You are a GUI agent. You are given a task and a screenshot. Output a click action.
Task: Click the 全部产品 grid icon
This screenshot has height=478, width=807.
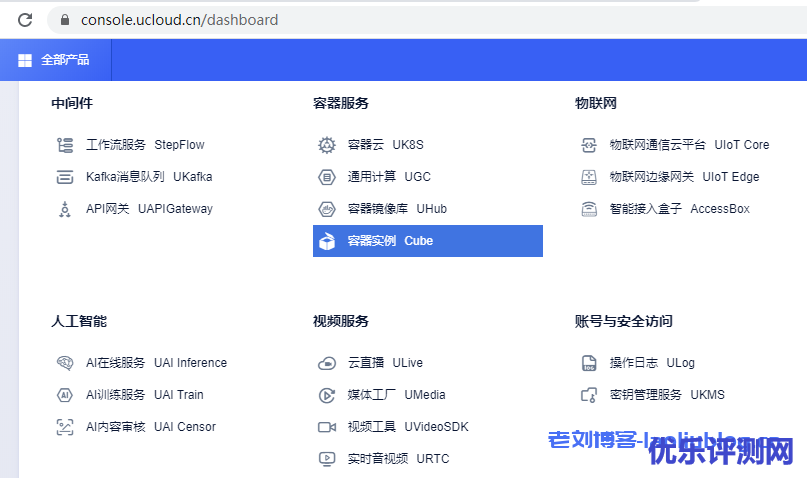coord(25,60)
